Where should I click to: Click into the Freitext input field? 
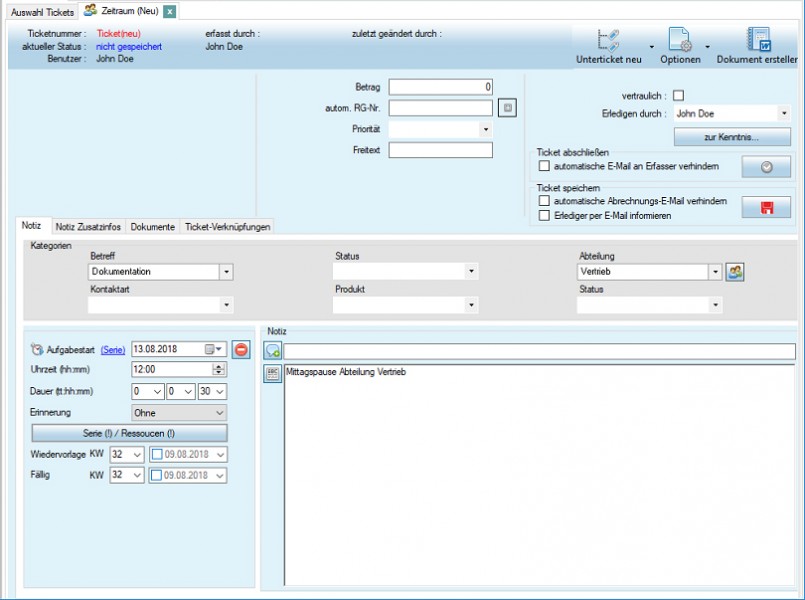(440, 150)
